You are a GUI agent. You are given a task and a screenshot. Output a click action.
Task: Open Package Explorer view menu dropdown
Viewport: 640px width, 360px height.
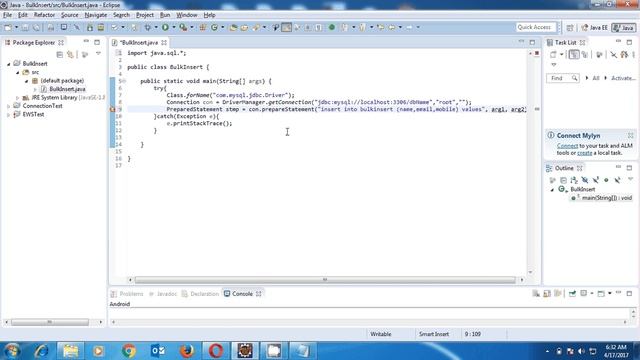tap(98, 54)
